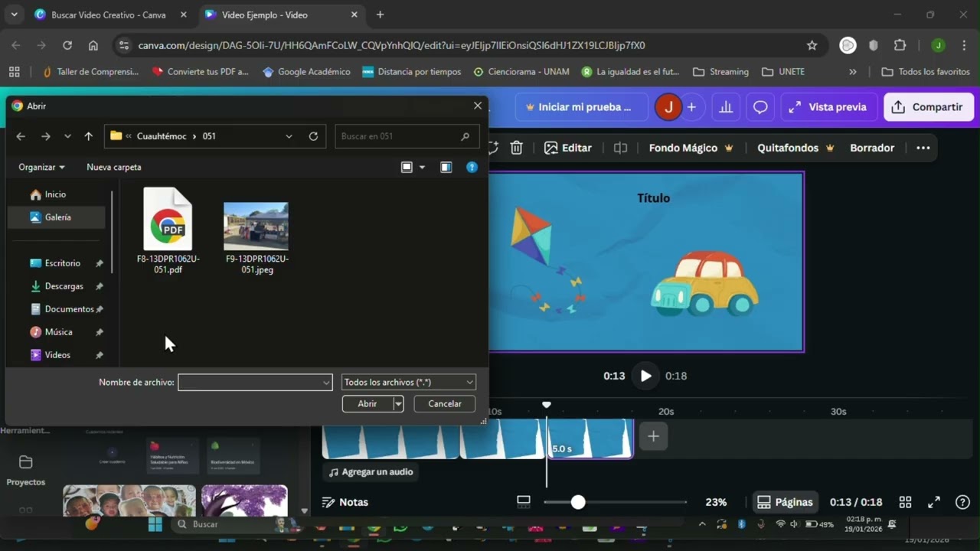Open the Organizar menu

[x=41, y=167]
